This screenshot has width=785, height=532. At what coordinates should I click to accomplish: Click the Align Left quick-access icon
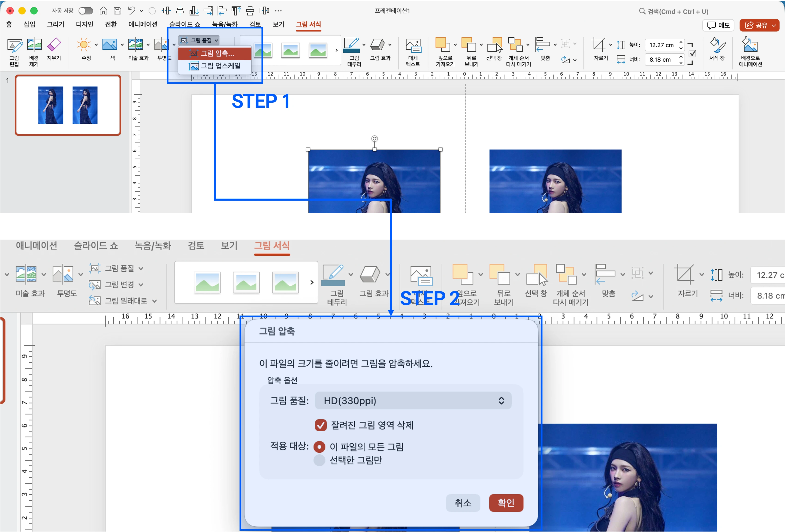(x=222, y=11)
